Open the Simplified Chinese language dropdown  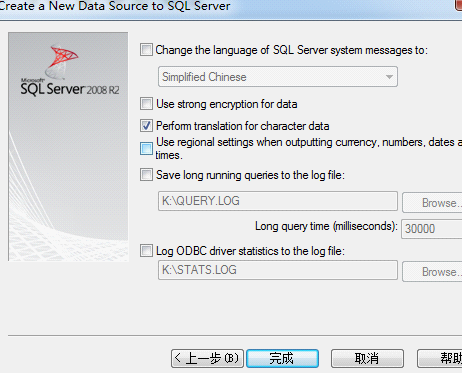coord(278,77)
